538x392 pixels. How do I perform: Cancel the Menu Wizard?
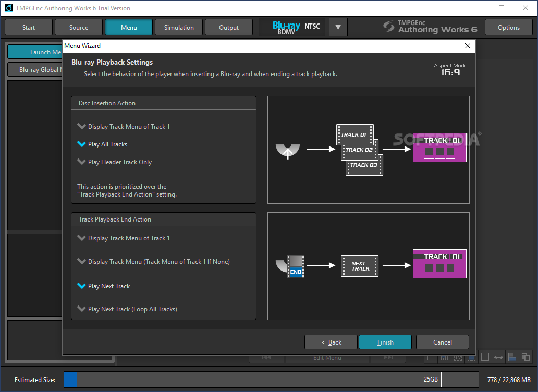click(x=442, y=342)
